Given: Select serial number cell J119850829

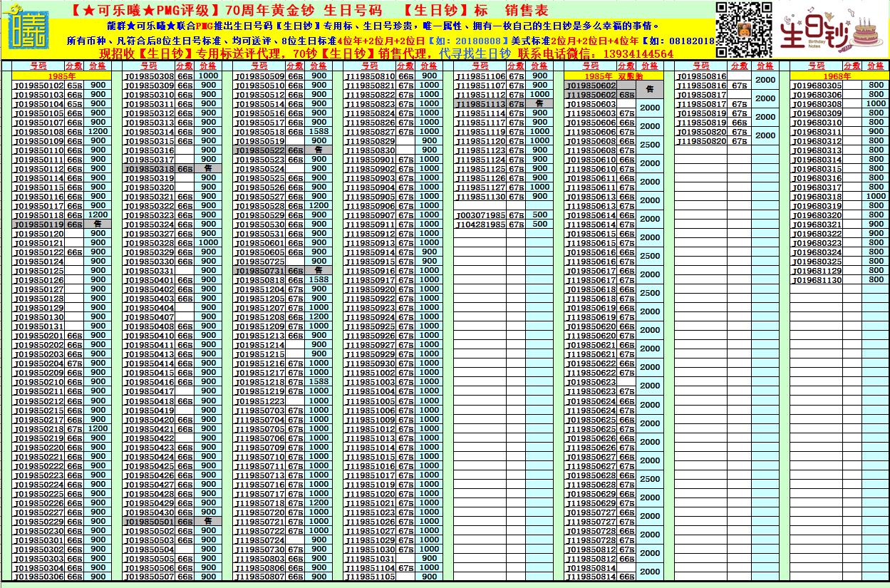Looking at the screenshot, I should pos(371,141).
